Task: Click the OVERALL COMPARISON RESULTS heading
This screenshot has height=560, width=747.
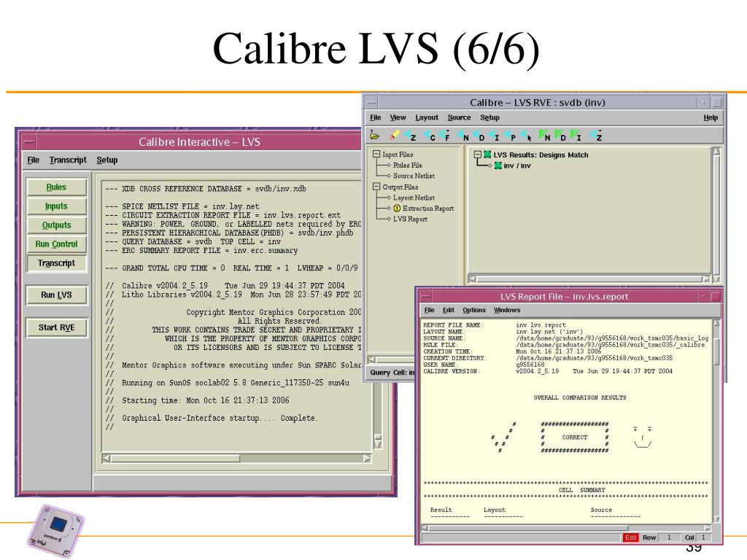Action: pyautogui.click(x=580, y=397)
